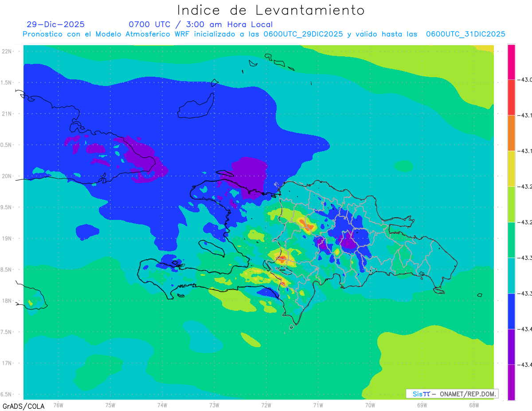Click the blue color bar segment
Viewport: 532px width, 411px height.
click(511, 311)
